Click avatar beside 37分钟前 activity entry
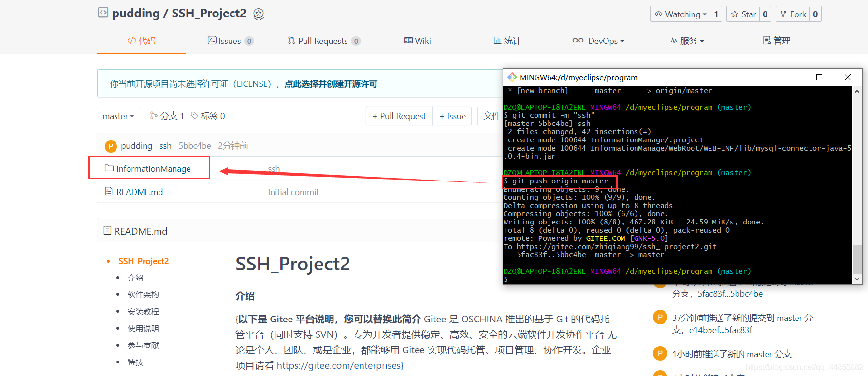 (660, 317)
